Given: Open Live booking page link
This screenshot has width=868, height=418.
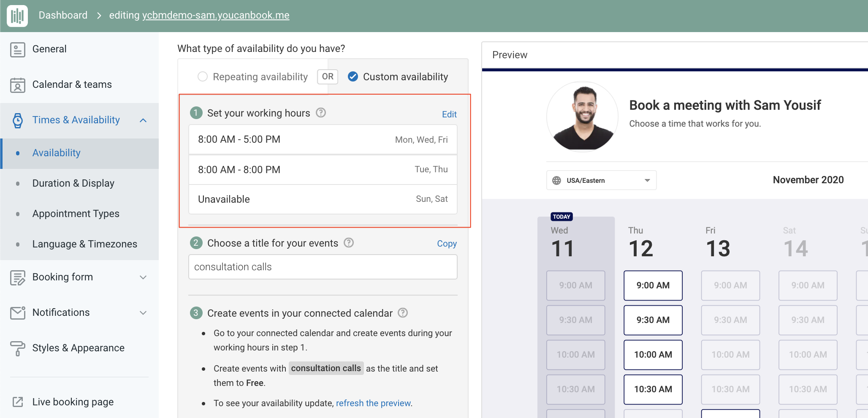Looking at the screenshot, I should pos(73,402).
